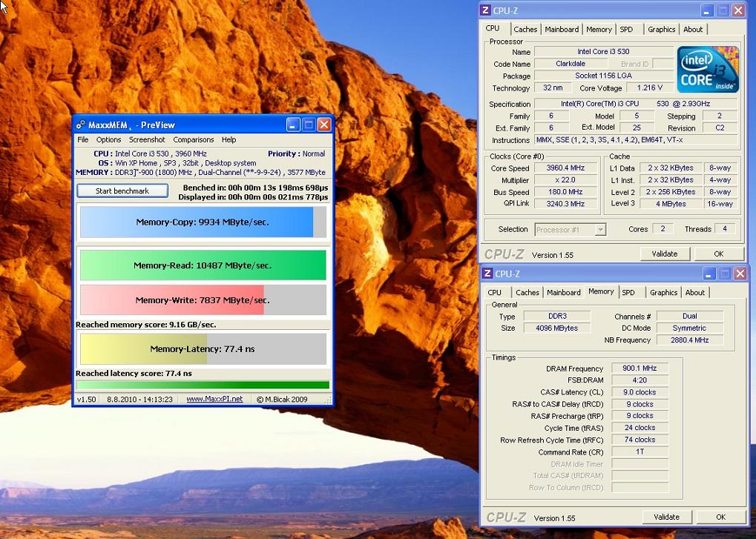The image size is (756, 539).
Task: Click the tRFC value 74 clocks
Action: click(x=640, y=440)
